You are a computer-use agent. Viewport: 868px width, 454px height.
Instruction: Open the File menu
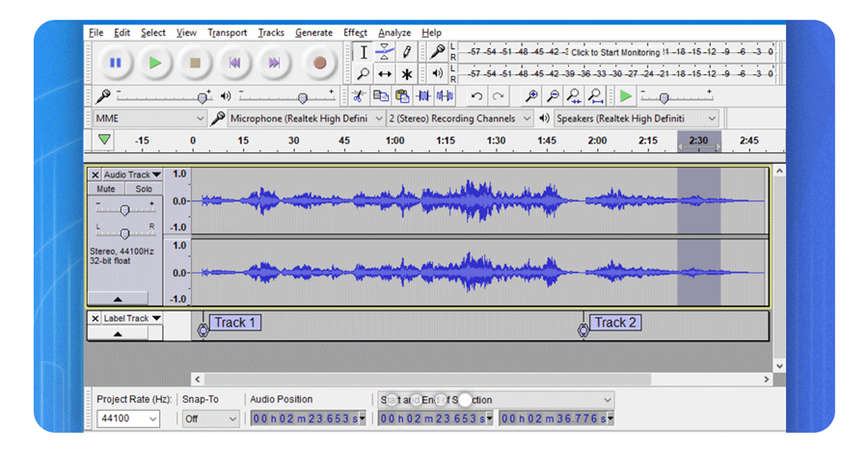tap(95, 33)
